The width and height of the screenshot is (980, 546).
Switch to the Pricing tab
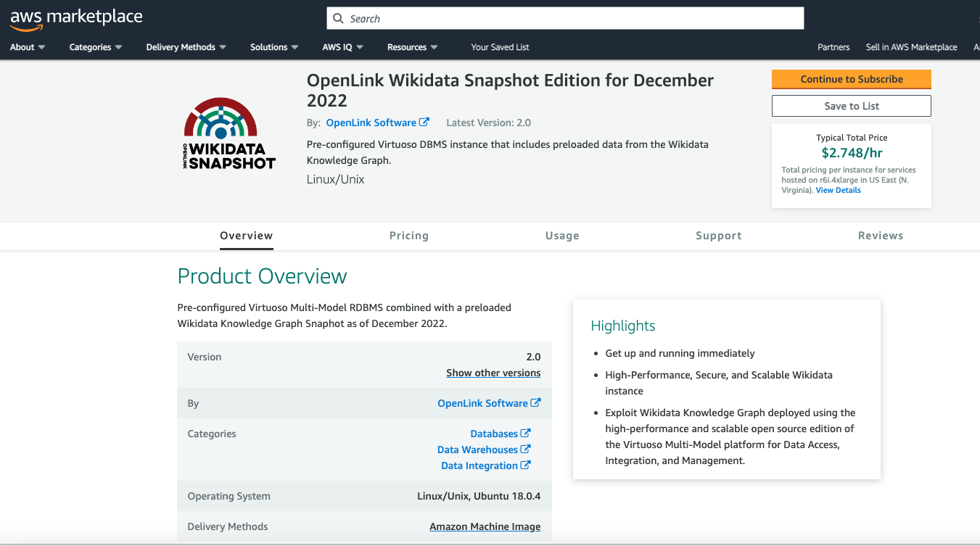click(409, 236)
